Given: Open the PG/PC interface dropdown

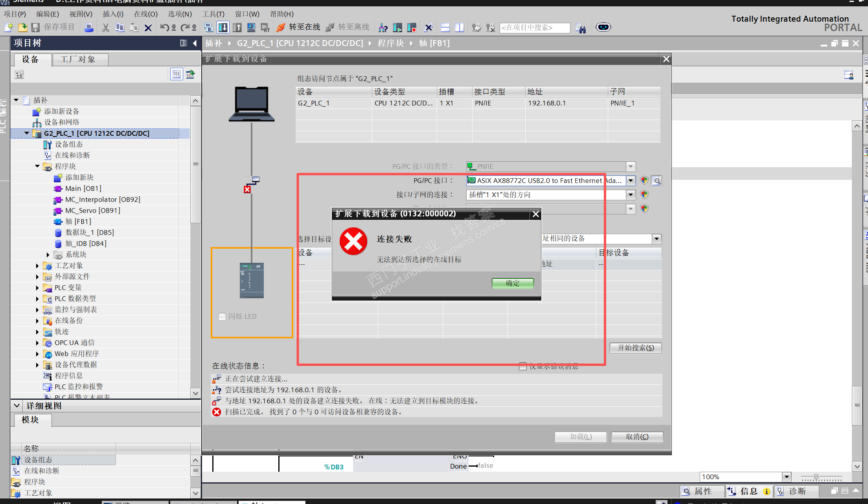Looking at the screenshot, I should (x=631, y=181).
